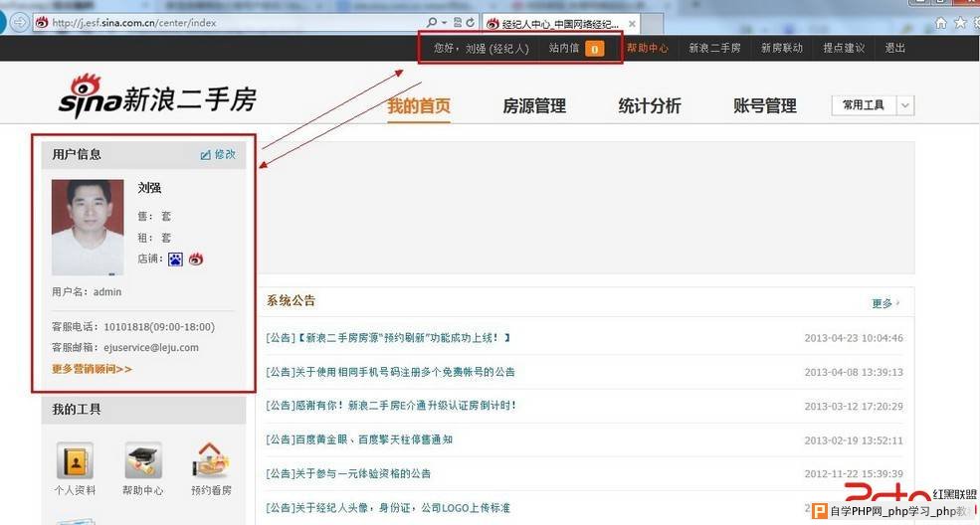Switch to 我的首页 tab
The image size is (980, 525).
click(x=419, y=105)
